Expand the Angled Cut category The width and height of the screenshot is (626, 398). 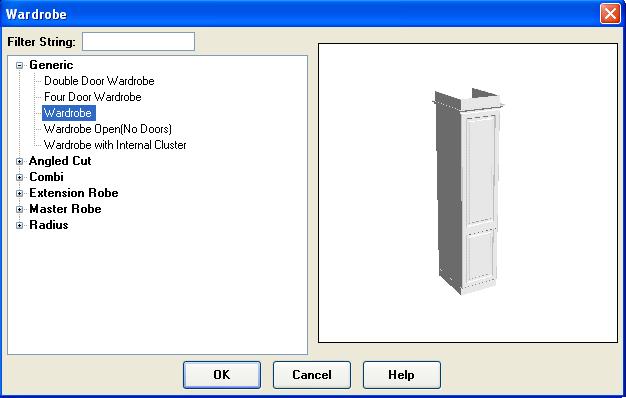tap(19, 161)
